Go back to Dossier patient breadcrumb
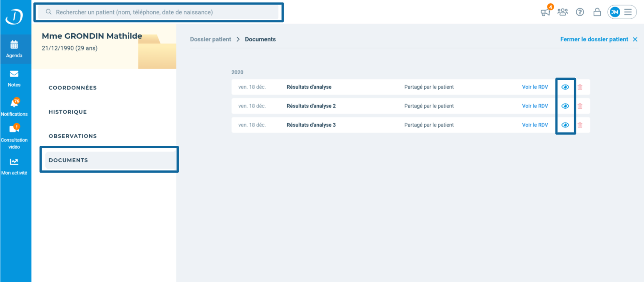Viewport: 644px width, 282px height. [210, 39]
